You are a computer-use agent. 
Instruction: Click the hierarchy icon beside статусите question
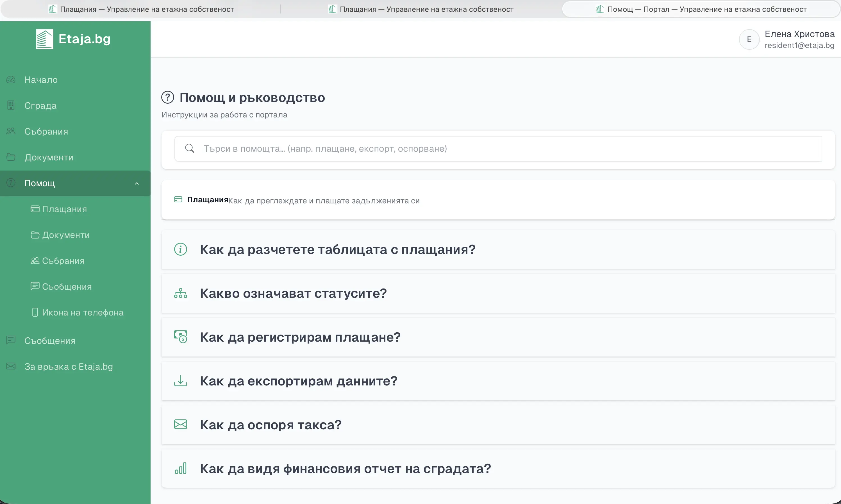181,293
